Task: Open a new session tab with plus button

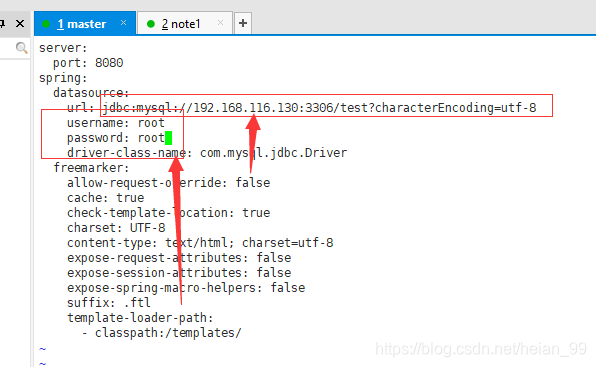Action: 243,24
